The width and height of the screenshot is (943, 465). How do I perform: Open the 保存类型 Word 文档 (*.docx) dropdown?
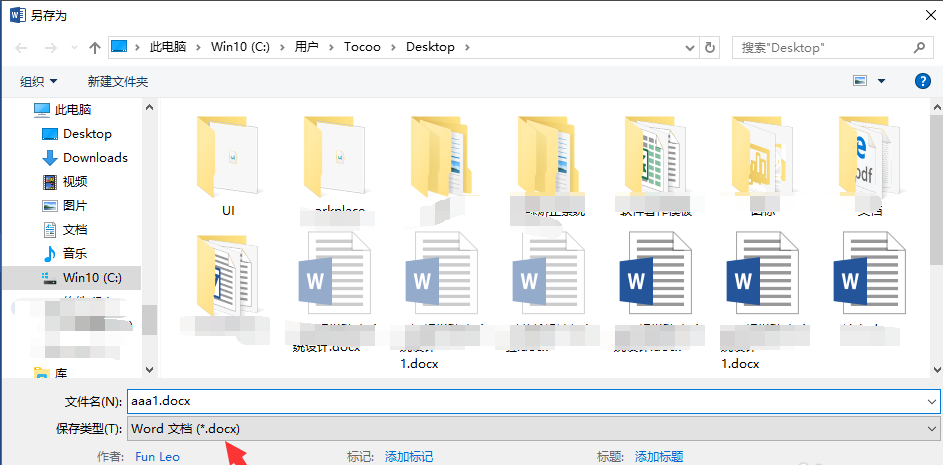(x=533, y=430)
